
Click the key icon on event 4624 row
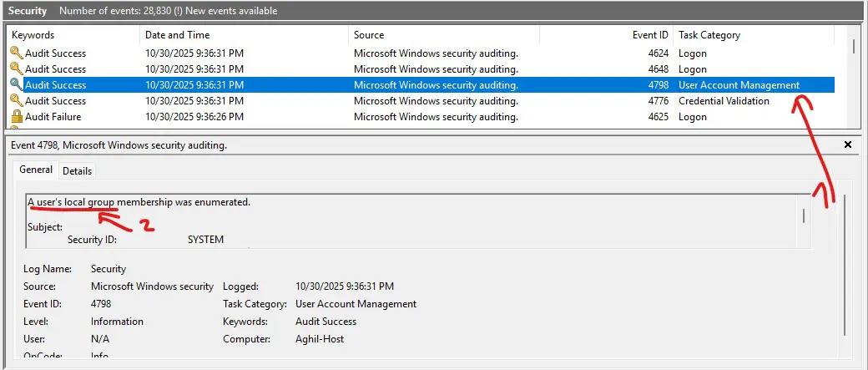(17, 53)
